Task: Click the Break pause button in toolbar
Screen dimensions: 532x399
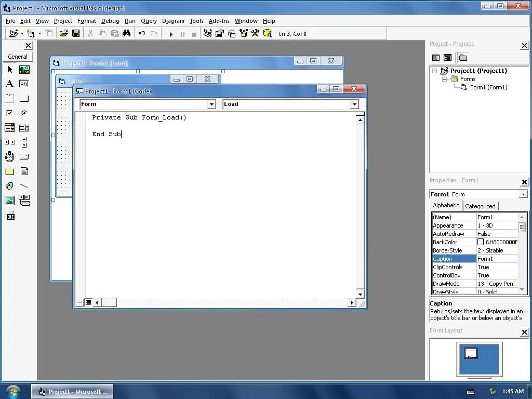Action: click(x=182, y=34)
